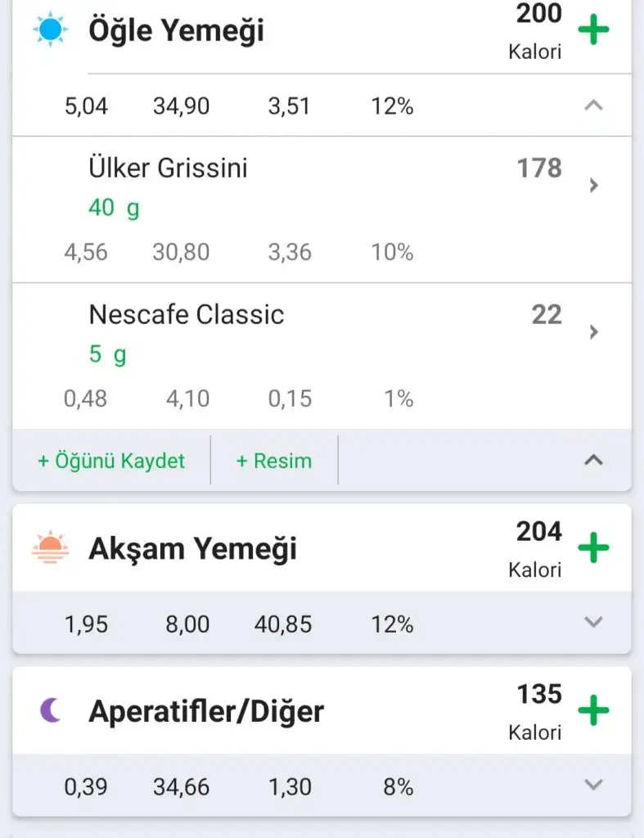Tap the orange sunset icon for Akşam Yemeği
The height and width of the screenshot is (838, 644).
[47, 547]
